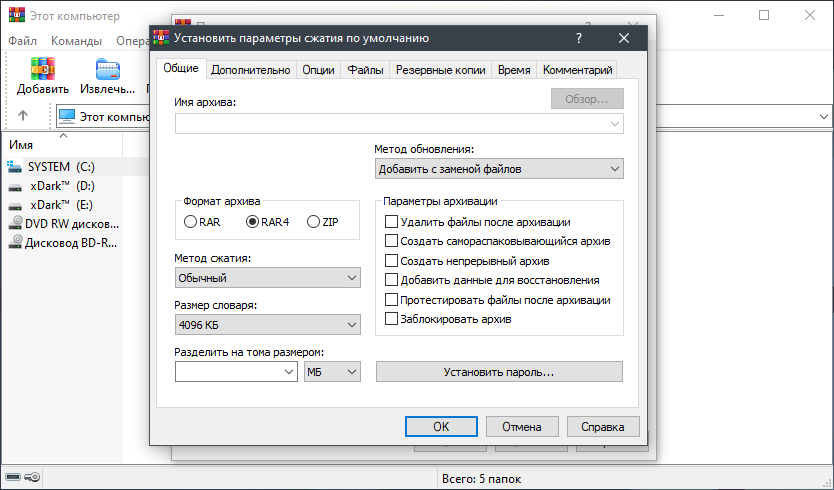Click the Установить пароль button
The width and height of the screenshot is (834, 490).
click(x=499, y=372)
